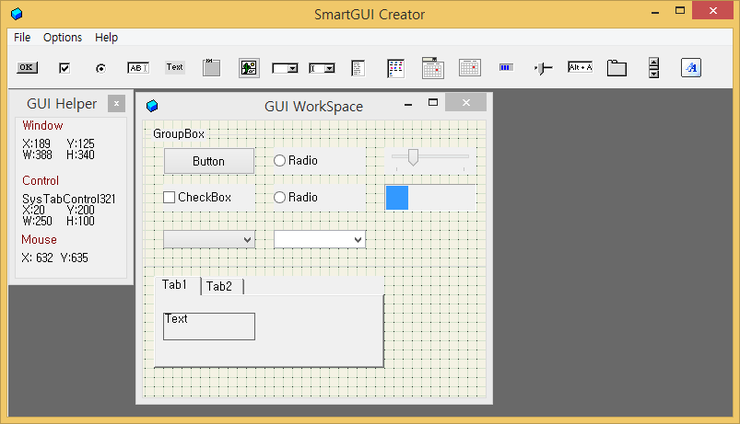Maximize the GUI WorkSpace window

(433, 102)
